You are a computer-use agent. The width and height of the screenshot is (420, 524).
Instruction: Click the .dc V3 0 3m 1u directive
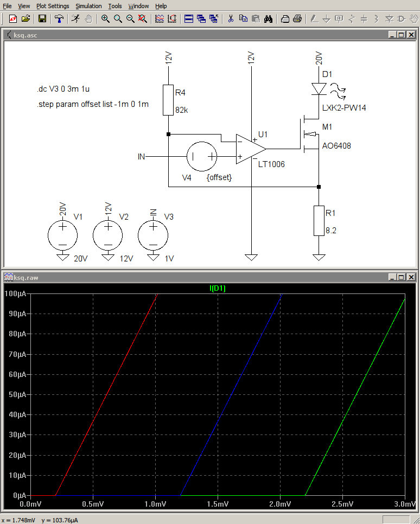63,89
